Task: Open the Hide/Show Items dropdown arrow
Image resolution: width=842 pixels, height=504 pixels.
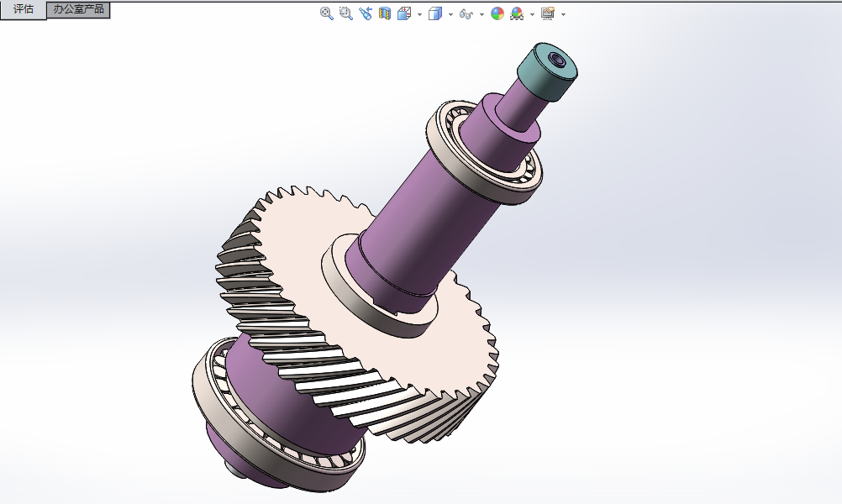Action: (x=482, y=14)
